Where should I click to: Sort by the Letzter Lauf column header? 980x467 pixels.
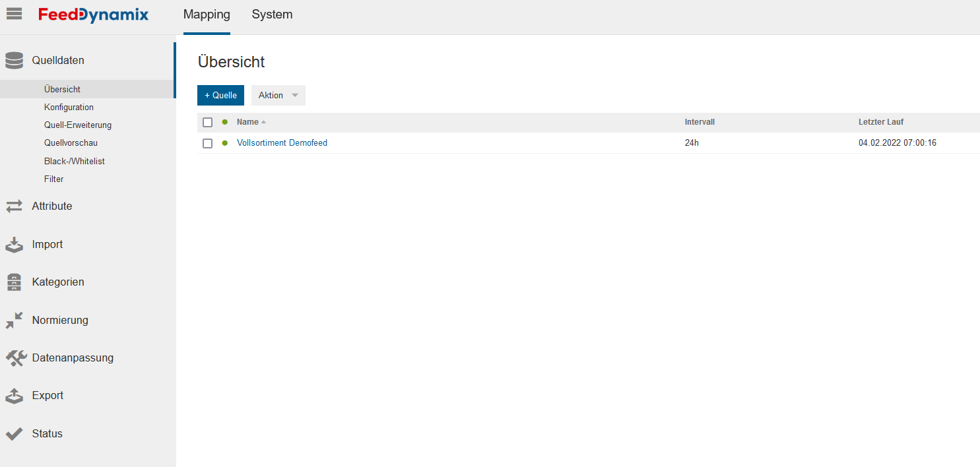(881, 122)
